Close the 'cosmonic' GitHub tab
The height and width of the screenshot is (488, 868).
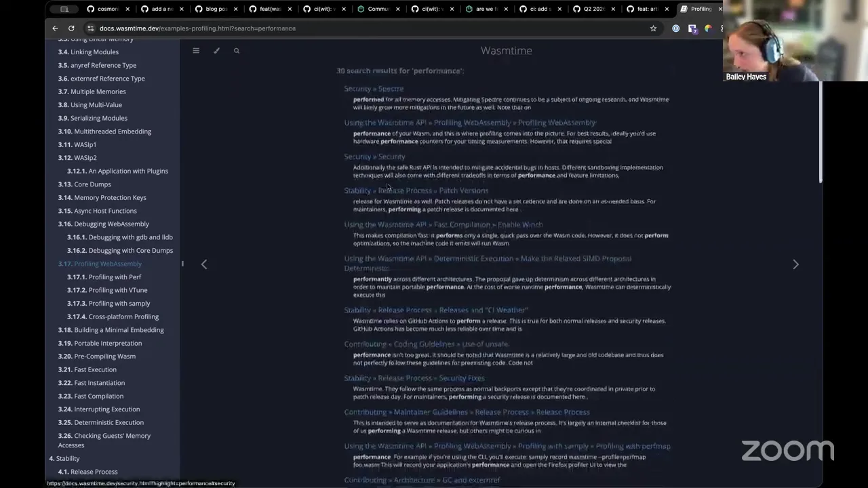click(127, 9)
